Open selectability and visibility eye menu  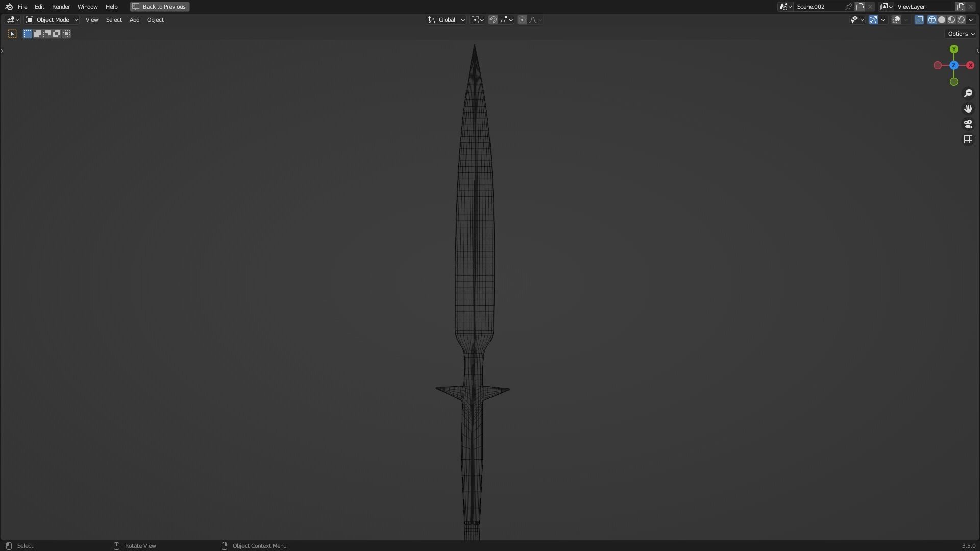click(x=857, y=20)
